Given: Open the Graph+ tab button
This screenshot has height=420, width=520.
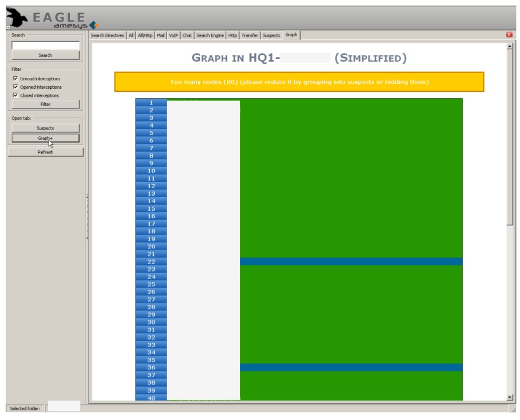Looking at the screenshot, I should tap(46, 138).
